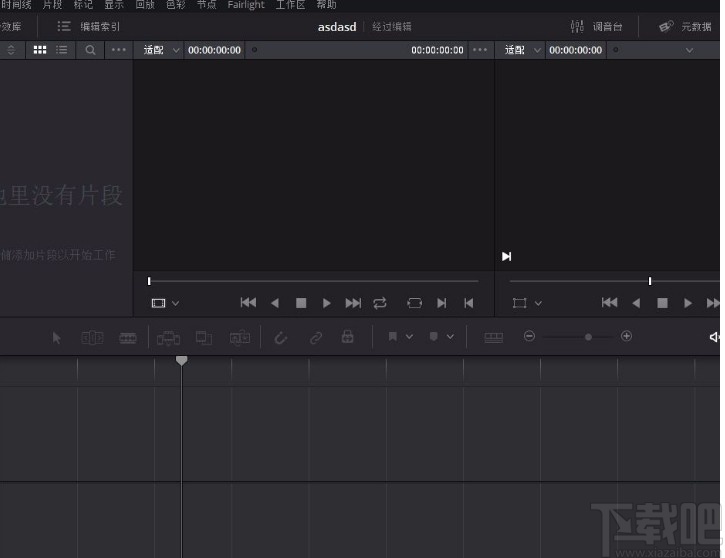Click the match frame icon in source viewer
The height and width of the screenshot is (558, 725).
pos(414,303)
